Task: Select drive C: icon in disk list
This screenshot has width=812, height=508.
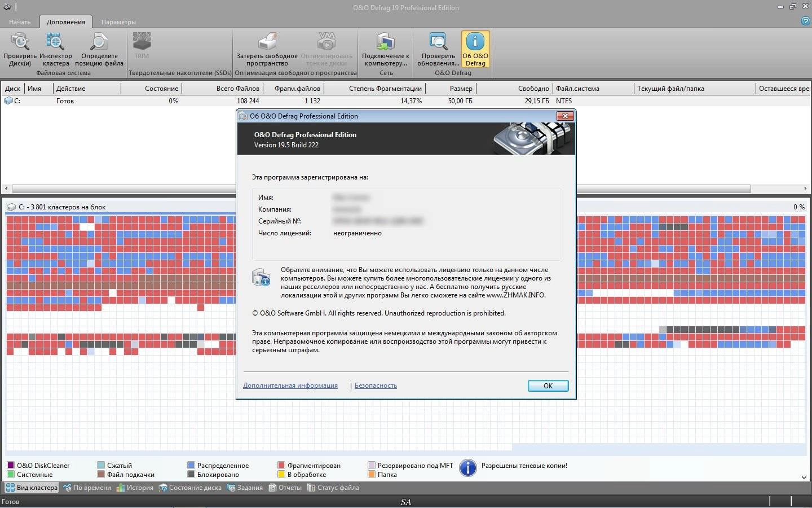Action: coord(8,101)
